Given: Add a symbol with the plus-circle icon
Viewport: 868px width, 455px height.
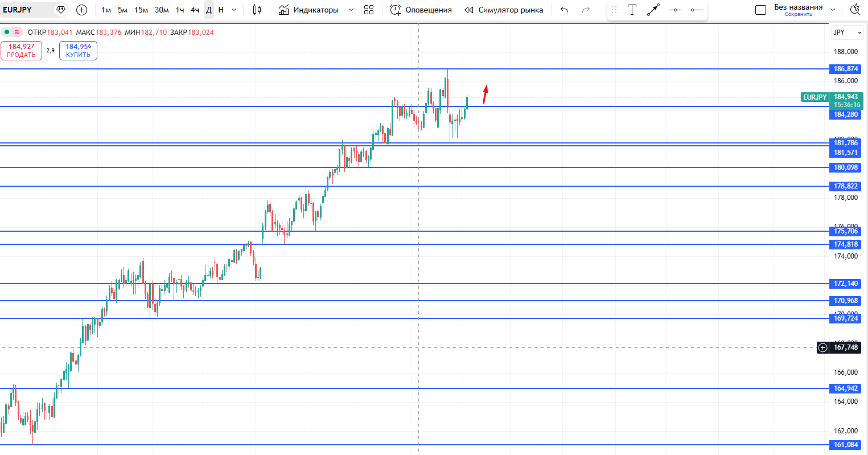Looking at the screenshot, I should [82, 10].
